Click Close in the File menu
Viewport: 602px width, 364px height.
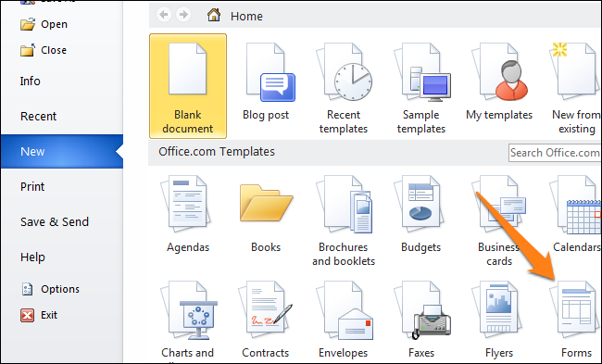44,50
